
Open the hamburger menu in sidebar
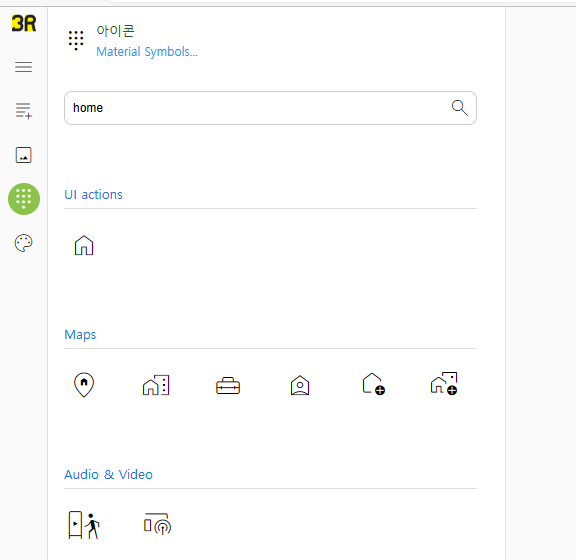click(24, 67)
